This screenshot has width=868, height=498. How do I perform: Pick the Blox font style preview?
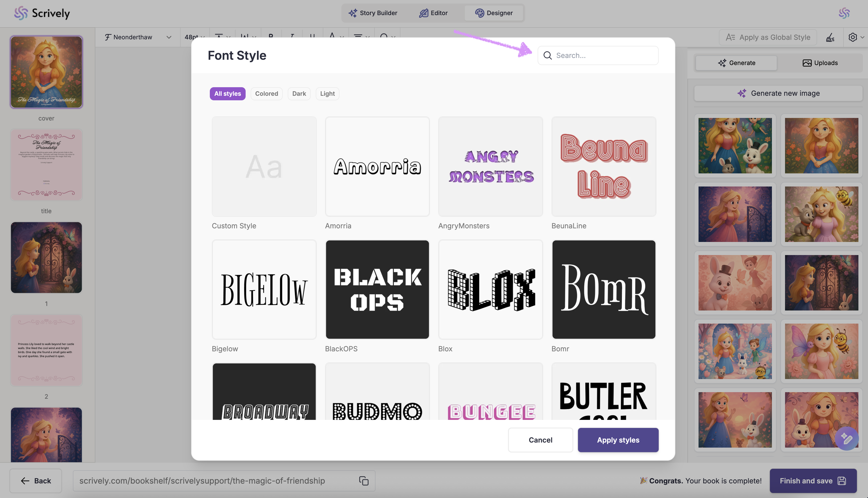pyautogui.click(x=490, y=289)
